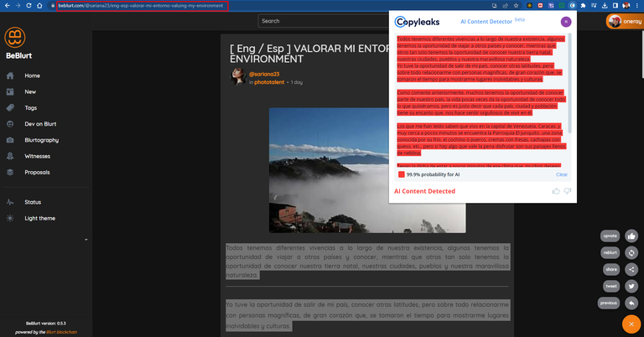Click the browser home button
This screenshot has width=644, height=337.
pyautogui.click(x=39, y=5)
